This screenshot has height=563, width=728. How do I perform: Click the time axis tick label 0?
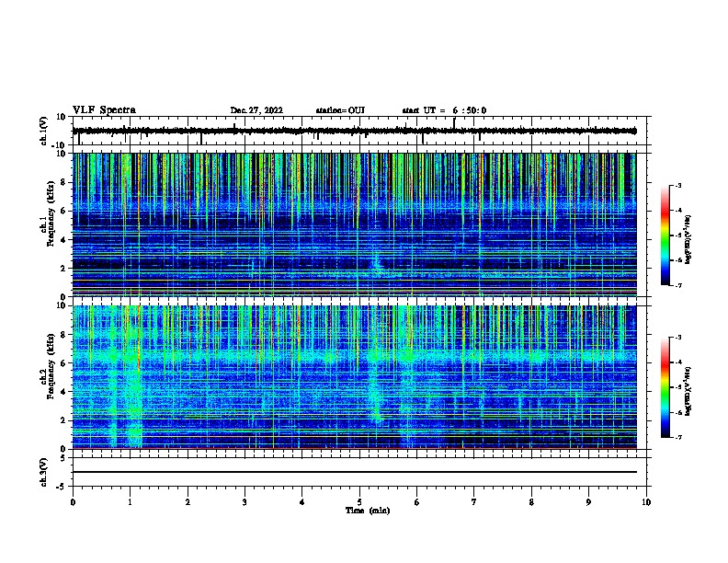(x=73, y=502)
